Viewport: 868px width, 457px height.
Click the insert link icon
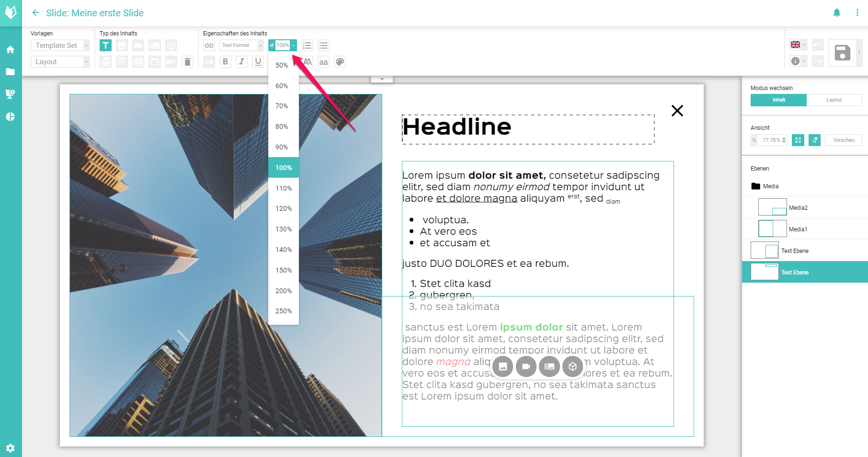point(209,46)
